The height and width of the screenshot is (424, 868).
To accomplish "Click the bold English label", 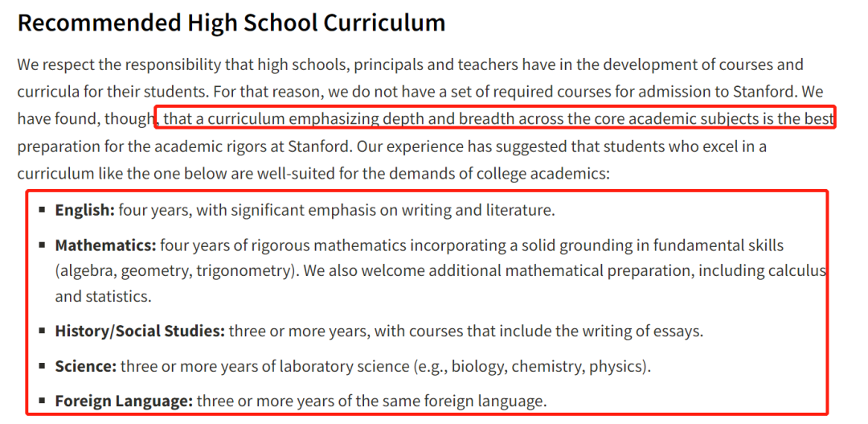I will coord(84,211).
